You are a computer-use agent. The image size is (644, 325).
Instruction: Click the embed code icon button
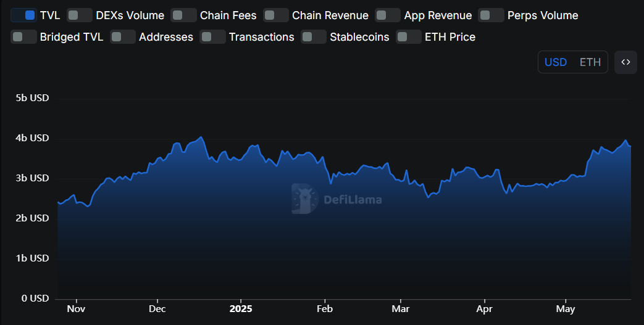[x=625, y=62]
